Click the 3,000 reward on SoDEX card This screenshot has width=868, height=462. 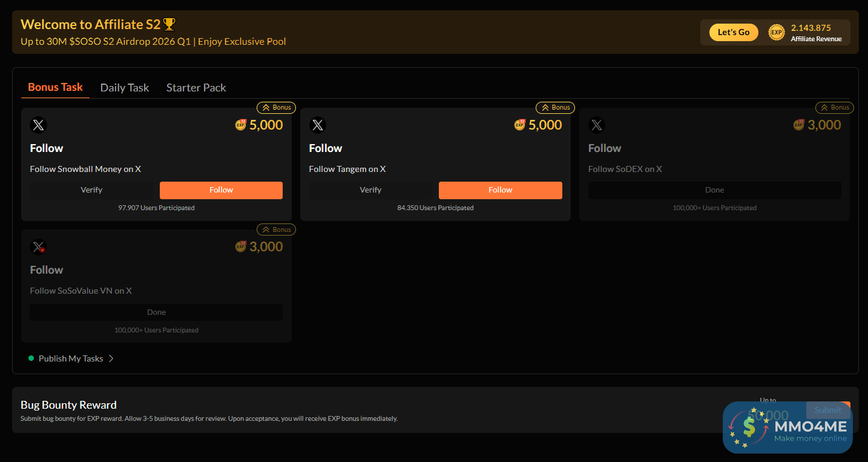pos(824,125)
